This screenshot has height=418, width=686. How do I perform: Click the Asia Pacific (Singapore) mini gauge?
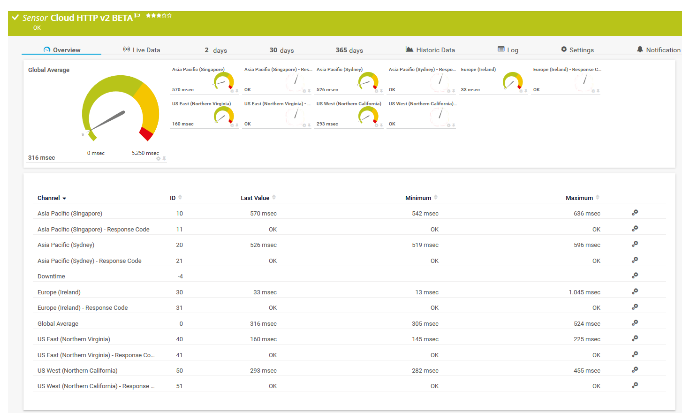[x=224, y=81]
